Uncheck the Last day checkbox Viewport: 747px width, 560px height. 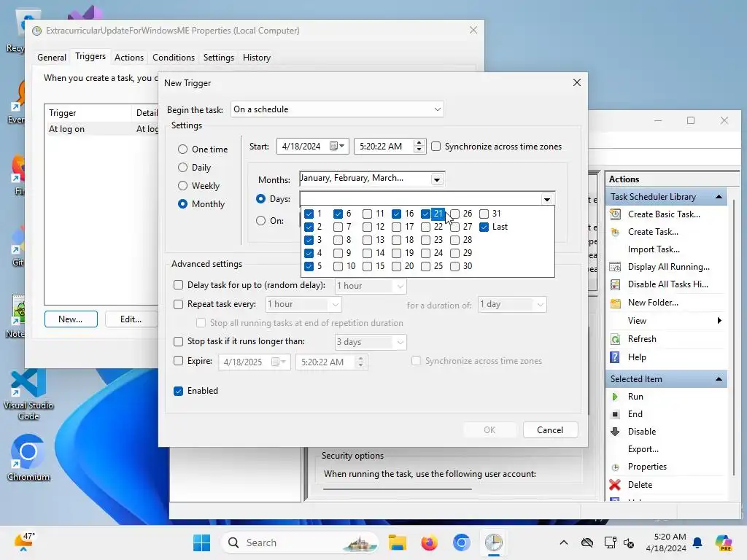(x=484, y=227)
